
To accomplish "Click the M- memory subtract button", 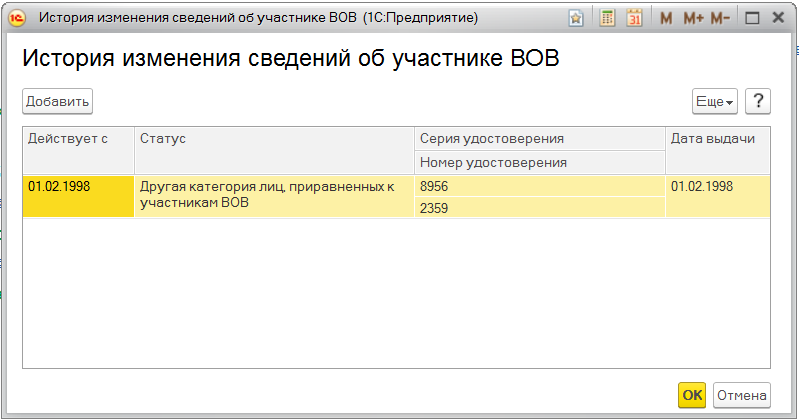I will tap(720, 18).
